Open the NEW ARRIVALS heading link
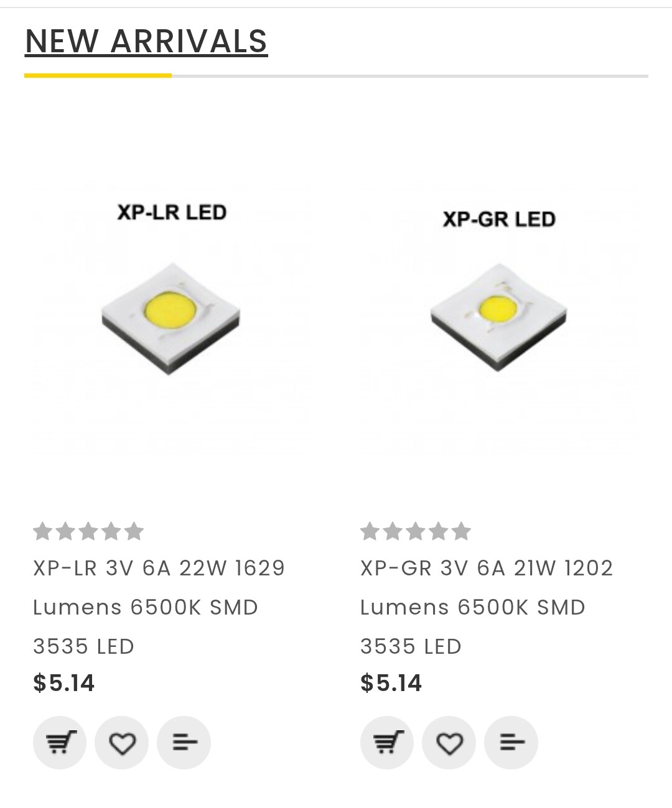Image resolution: width=672 pixels, height=808 pixels. tap(146, 42)
